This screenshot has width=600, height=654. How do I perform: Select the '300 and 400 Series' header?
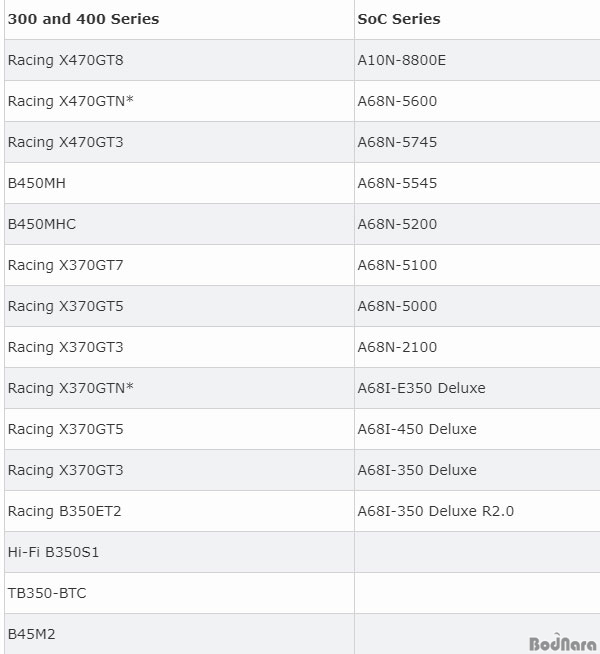tap(83, 19)
